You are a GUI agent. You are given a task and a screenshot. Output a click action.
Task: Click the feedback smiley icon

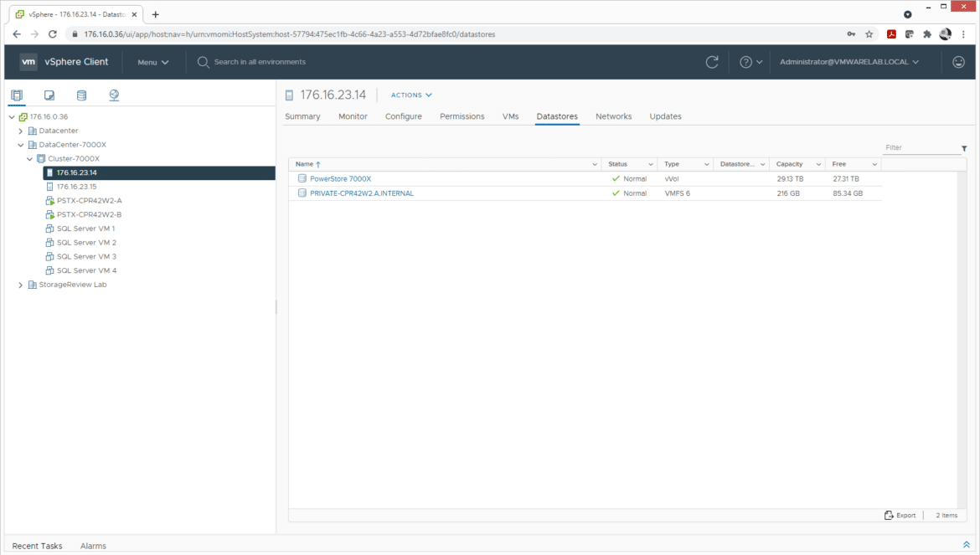pyautogui.click(x=958, y=62)
